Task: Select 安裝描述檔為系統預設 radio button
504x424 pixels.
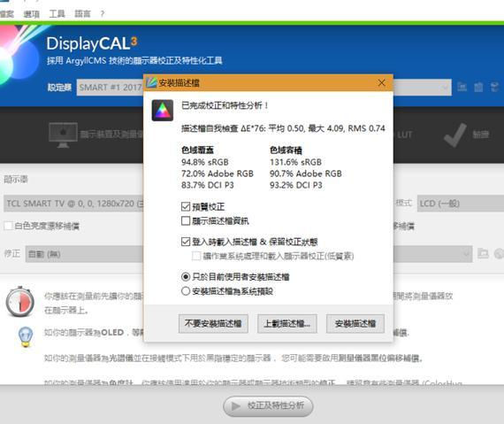Action: pyautogui.click(x=186, y=291)
